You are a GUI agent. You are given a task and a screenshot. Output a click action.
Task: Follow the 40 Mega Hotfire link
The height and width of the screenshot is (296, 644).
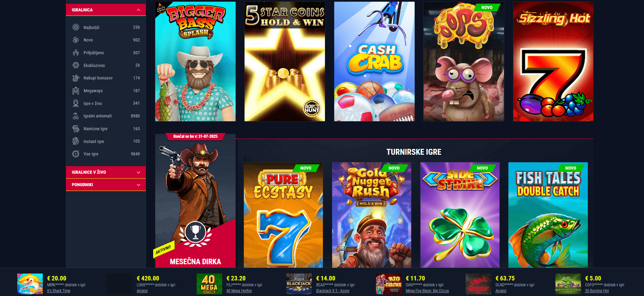pyautogui.click(x=239, y=291)
